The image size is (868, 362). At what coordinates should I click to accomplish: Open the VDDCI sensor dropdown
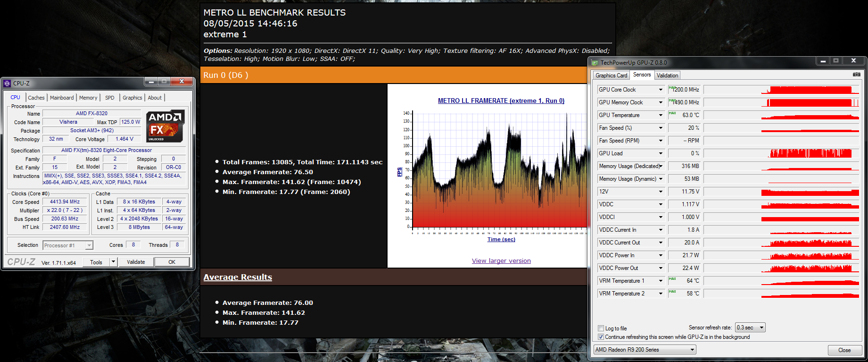(661, 217)
